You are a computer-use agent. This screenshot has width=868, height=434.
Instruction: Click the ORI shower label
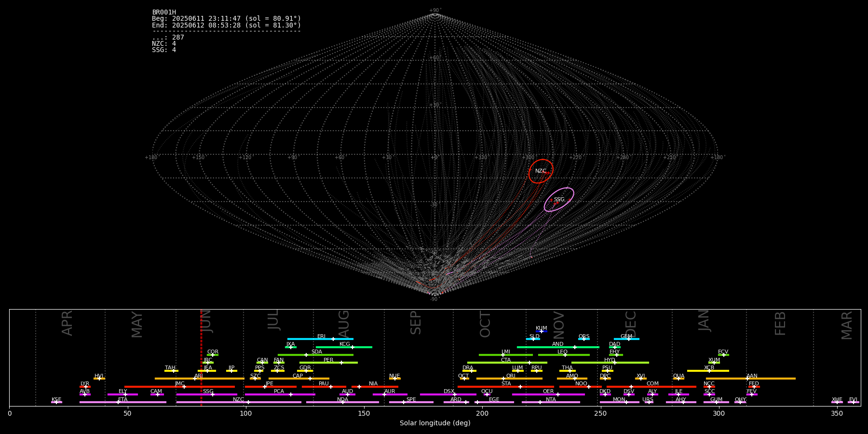pos(511,376)
